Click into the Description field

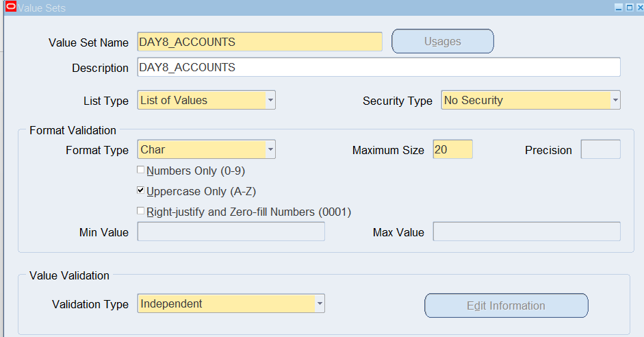(378, 67)
